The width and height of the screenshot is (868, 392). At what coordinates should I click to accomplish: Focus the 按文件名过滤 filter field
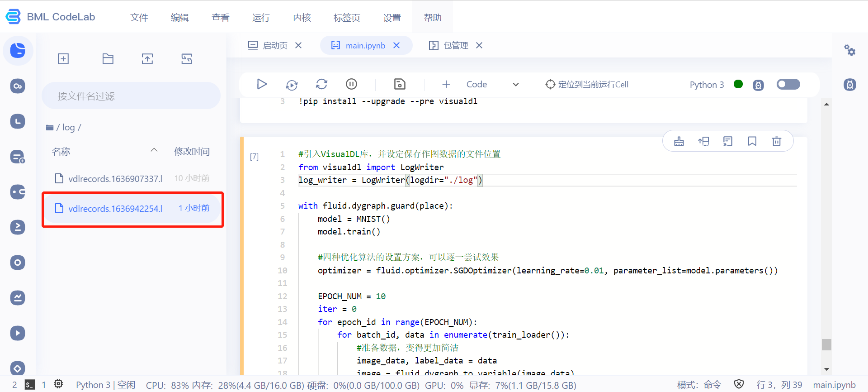[131, 96]
